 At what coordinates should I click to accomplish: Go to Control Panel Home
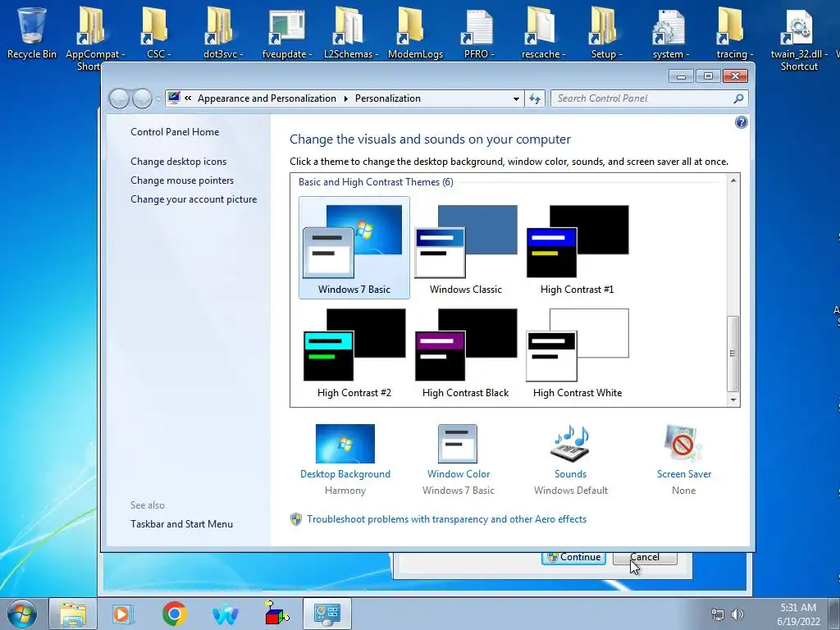click(175, 132)
